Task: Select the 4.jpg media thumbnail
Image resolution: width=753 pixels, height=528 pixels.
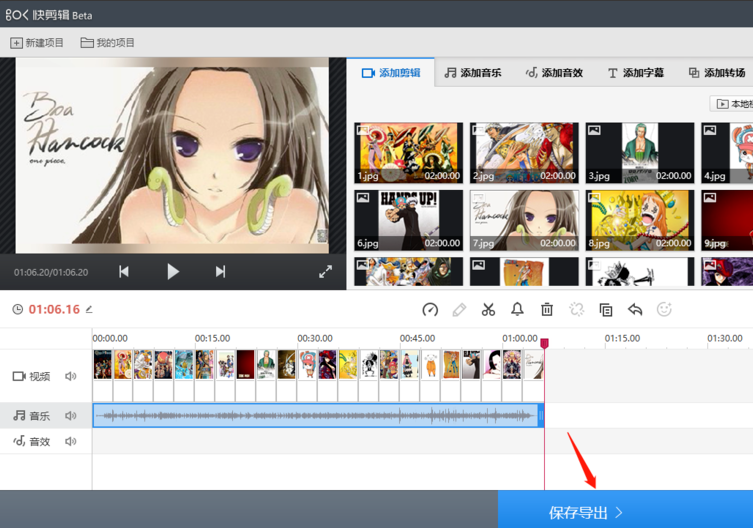Action: tap(727, 153)
